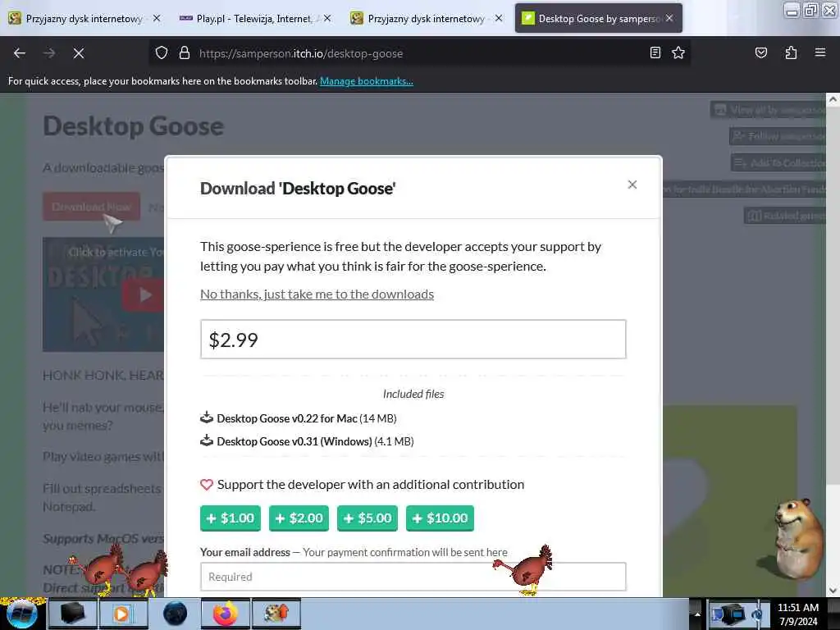Image resolution: width=840 pixels, height=630 pixels.
Task: Add $2.00 contribution button
Action: pos(299,518)
